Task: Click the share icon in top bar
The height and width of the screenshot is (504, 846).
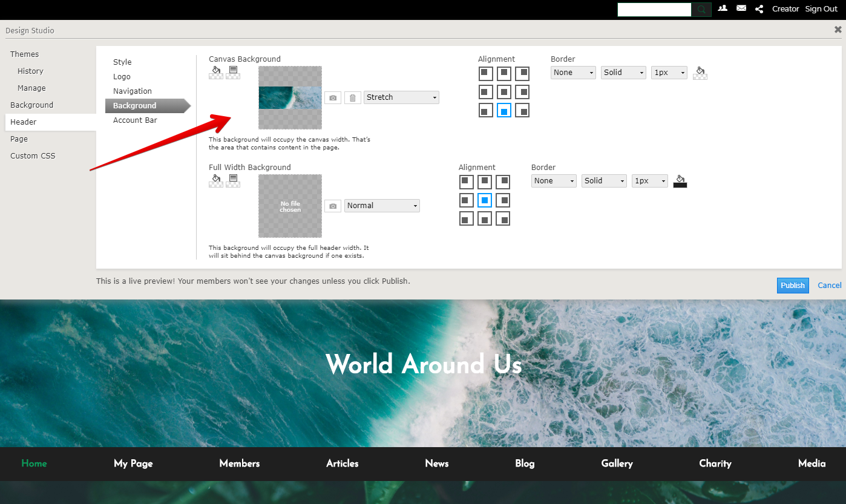Action: [759, 9]
